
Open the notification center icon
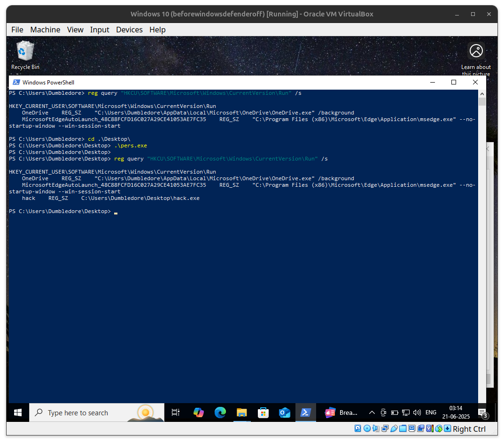(483, 413)
